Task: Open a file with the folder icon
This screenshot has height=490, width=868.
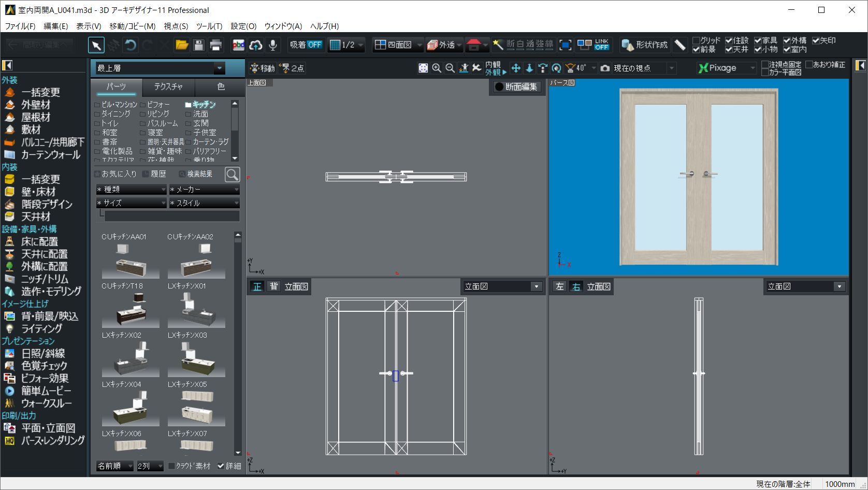Action: [x=181, y=46]
